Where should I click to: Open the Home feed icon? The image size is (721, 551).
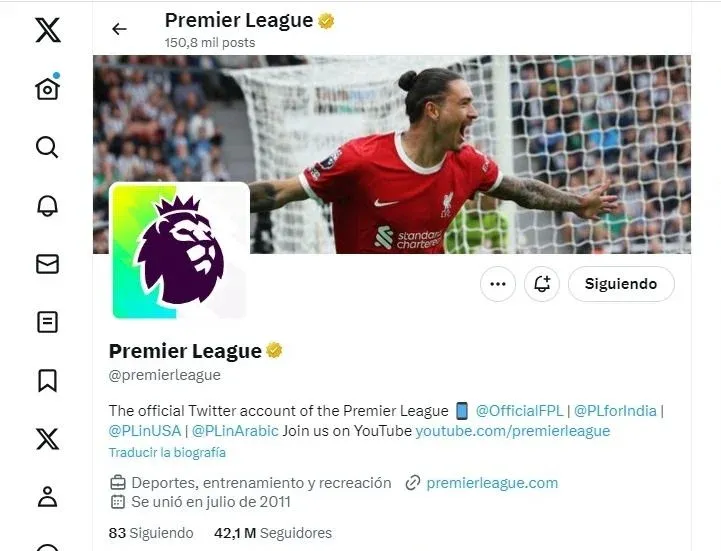click(x=48, y=87)
